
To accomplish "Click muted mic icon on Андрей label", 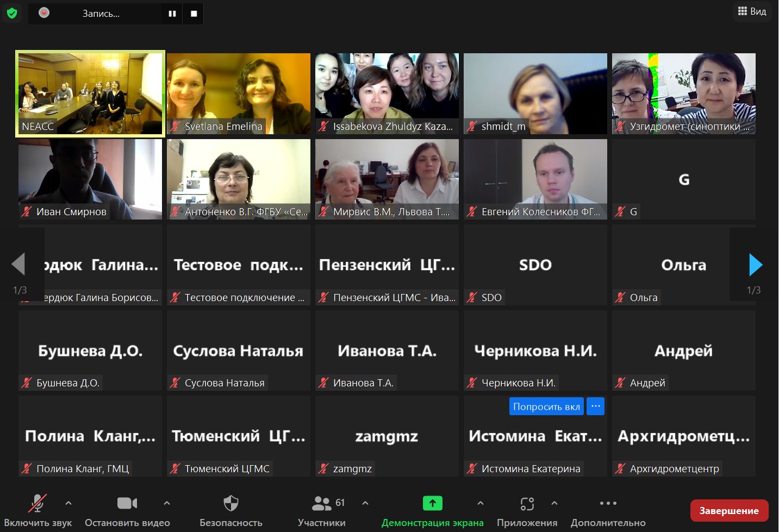I will [x=620, y=383].
